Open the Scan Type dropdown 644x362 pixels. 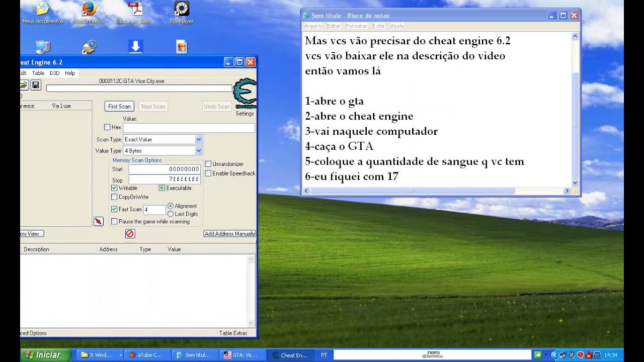[198, 139]
